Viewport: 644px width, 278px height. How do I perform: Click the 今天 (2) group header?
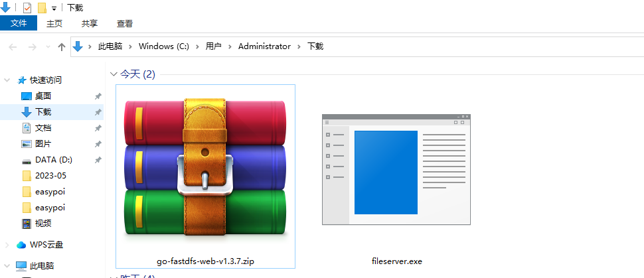[137, 74]
